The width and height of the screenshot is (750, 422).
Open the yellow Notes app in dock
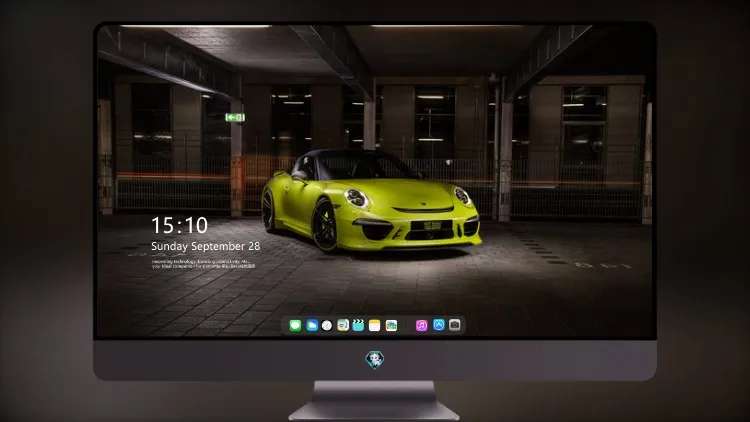coord(375,325)
